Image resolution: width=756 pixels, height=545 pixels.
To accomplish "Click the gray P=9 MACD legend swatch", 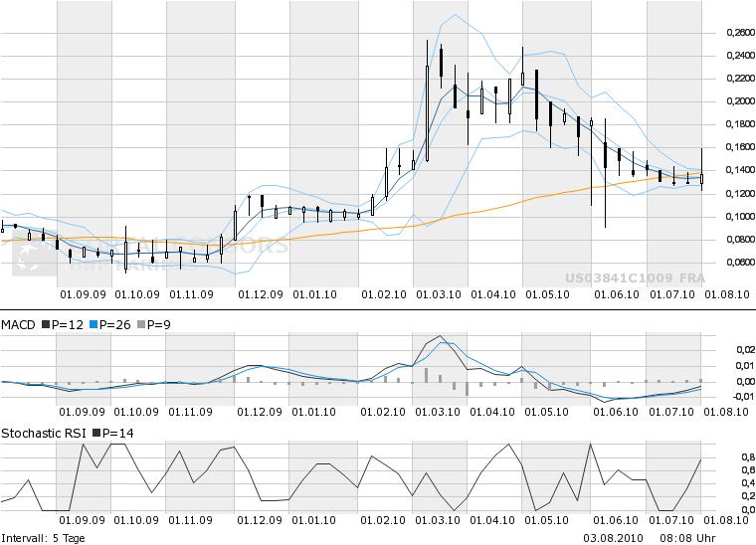I will [140, 325].
